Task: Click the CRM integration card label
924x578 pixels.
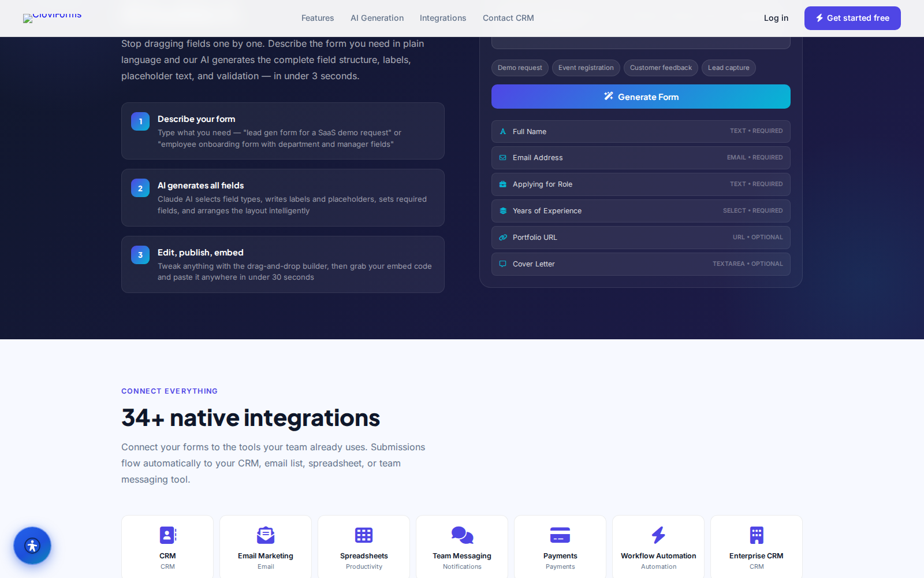Action: click(x=167, y=556)
